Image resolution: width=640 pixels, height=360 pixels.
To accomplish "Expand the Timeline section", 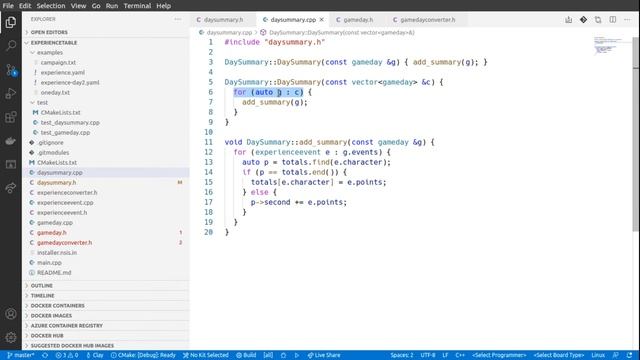I will tap(106, 296).
